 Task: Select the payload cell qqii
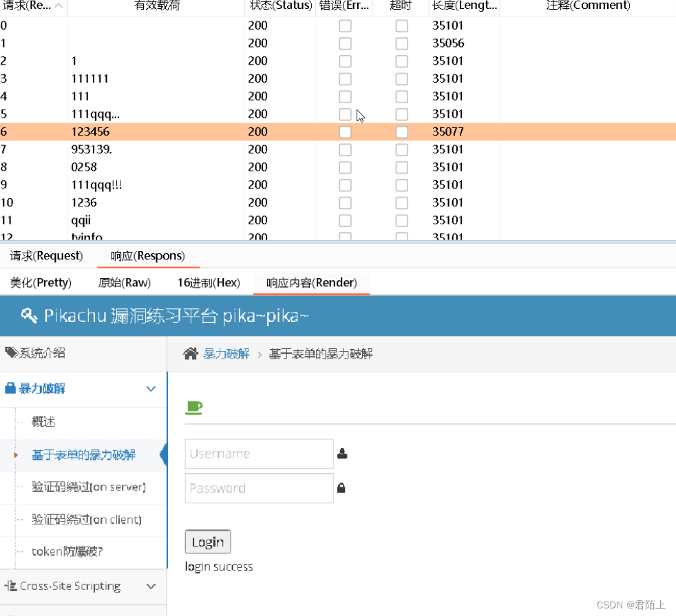coord(81,220)
